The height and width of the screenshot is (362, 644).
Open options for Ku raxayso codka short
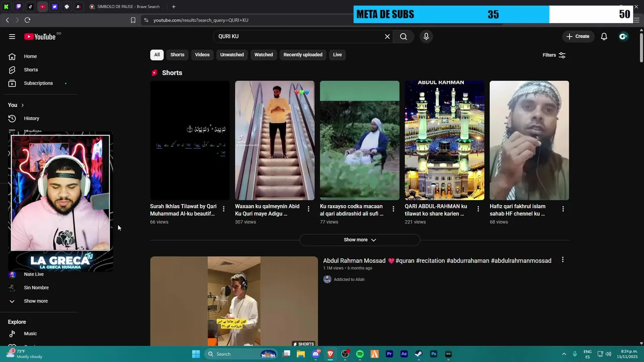coord(393,209)
